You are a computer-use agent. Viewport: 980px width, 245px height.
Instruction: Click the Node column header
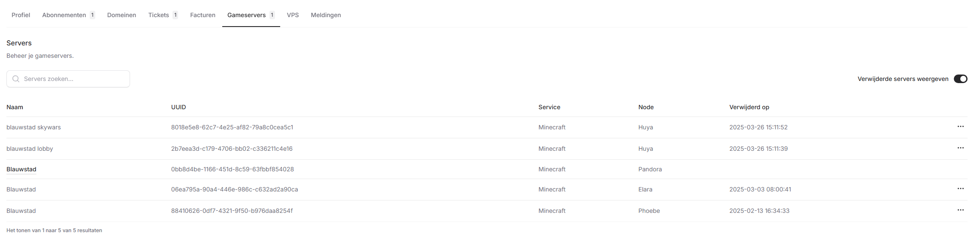point(646,107)
